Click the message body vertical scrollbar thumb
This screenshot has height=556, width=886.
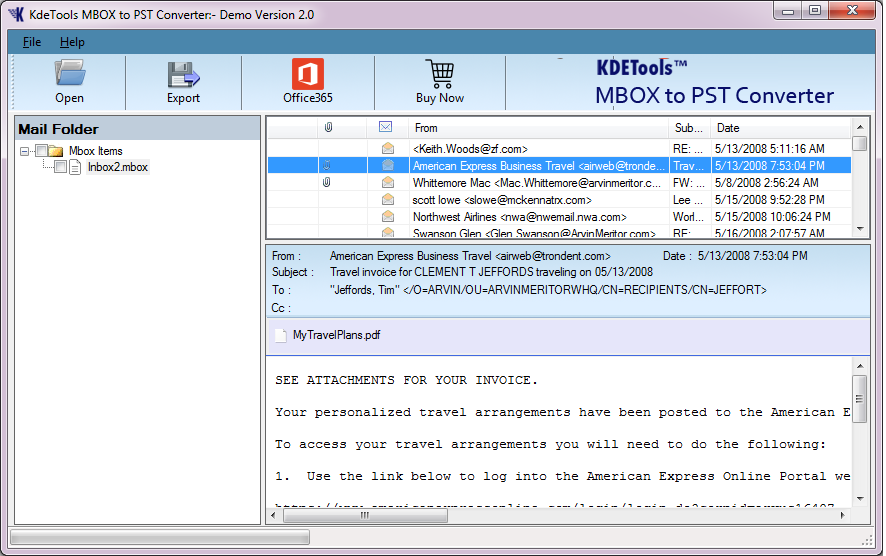pos(859,399)
